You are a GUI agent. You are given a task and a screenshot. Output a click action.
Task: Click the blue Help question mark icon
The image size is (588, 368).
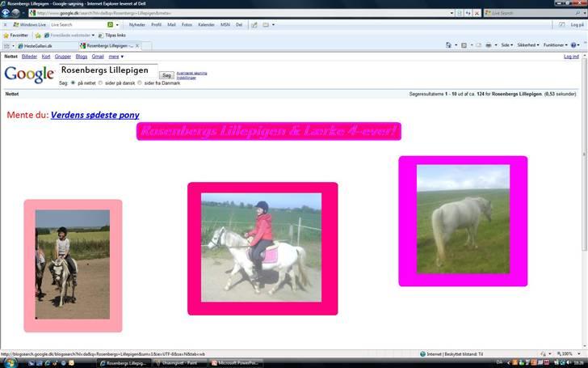click(x=573, y=45)
